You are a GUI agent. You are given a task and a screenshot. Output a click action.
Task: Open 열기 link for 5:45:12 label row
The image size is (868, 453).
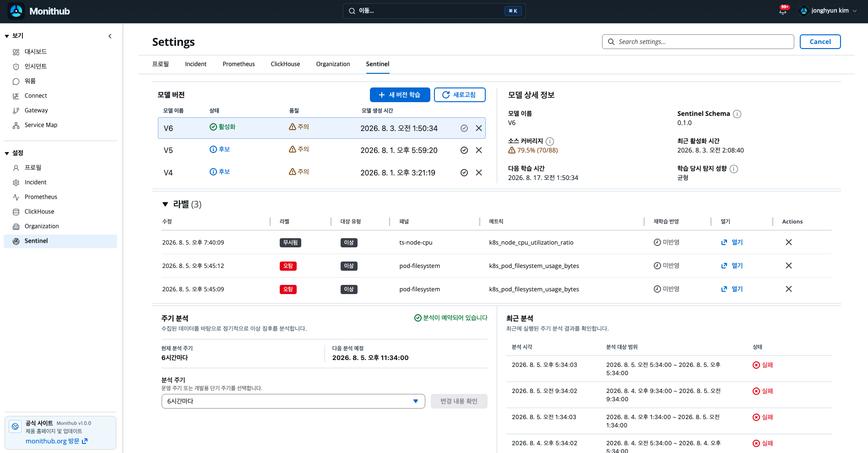[732, 266]
